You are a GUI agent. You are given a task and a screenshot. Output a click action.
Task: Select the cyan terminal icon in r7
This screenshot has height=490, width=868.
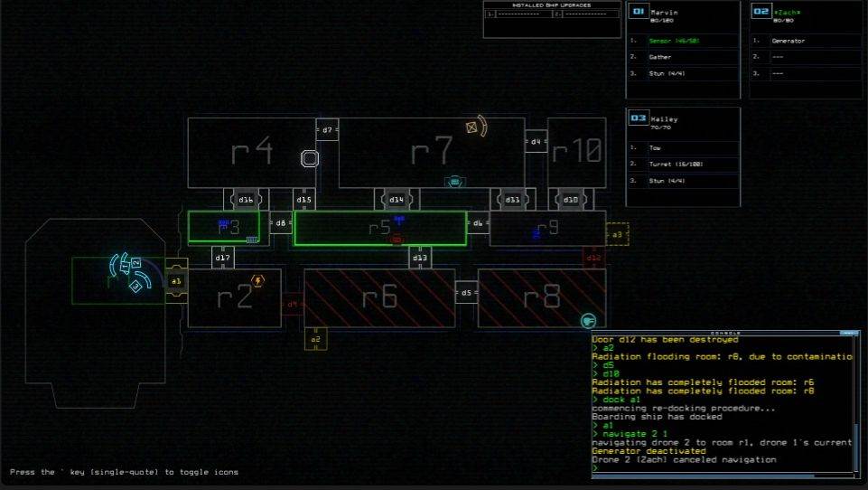pos(455,182)
